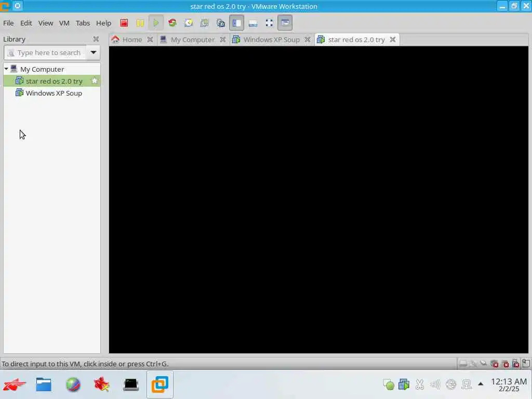The height and width of the screenshot is (399, 532).
Task: Click the Take Snapshot clock icon
Action: [188, 23]
